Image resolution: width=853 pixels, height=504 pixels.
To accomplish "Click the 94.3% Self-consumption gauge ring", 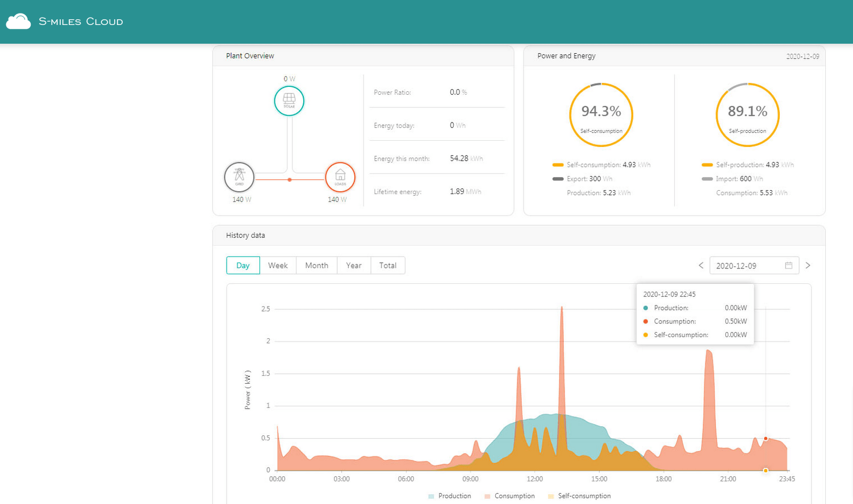I will [x=601, y=115].
